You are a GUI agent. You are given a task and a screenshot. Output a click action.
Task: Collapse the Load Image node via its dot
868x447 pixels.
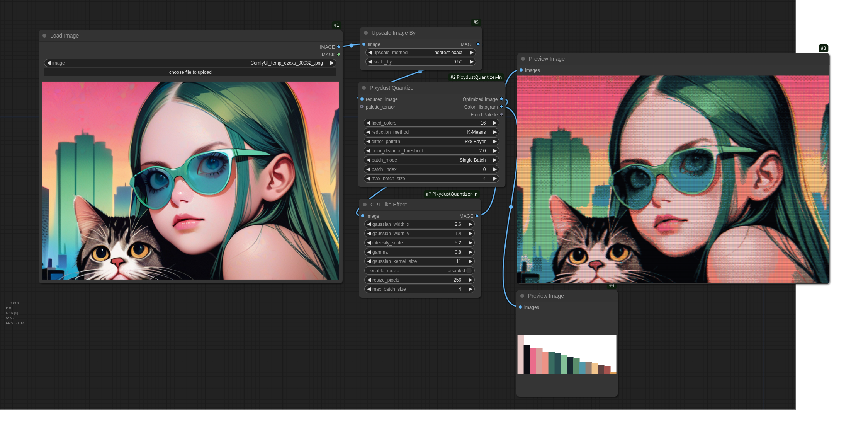[x=44, y=36]
